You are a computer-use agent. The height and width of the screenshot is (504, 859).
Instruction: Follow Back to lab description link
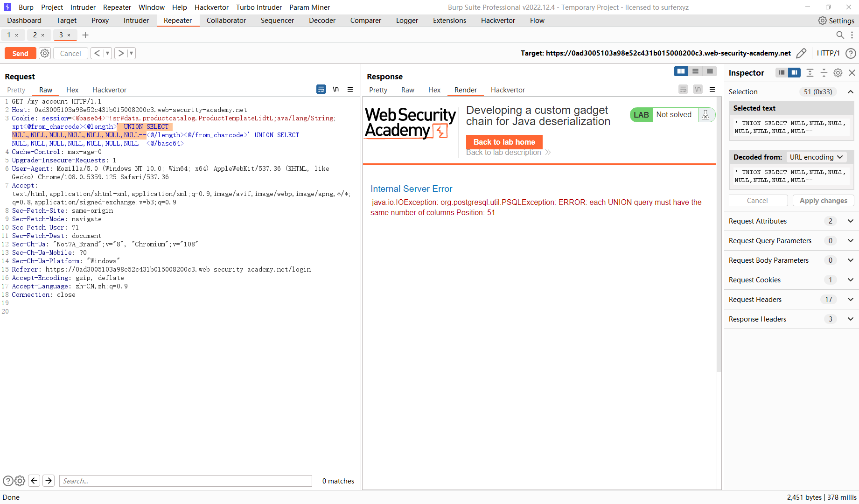(508, 153)
